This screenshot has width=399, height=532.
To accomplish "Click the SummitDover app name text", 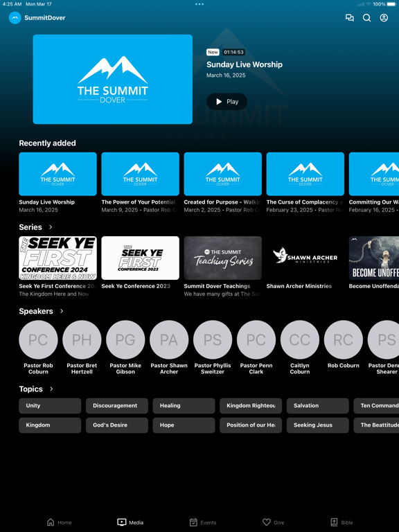I will coord(45,17).
